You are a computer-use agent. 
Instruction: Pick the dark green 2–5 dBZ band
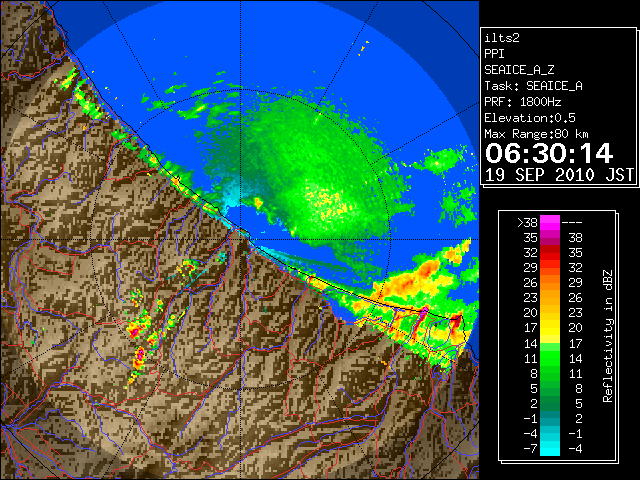(550, 403)
